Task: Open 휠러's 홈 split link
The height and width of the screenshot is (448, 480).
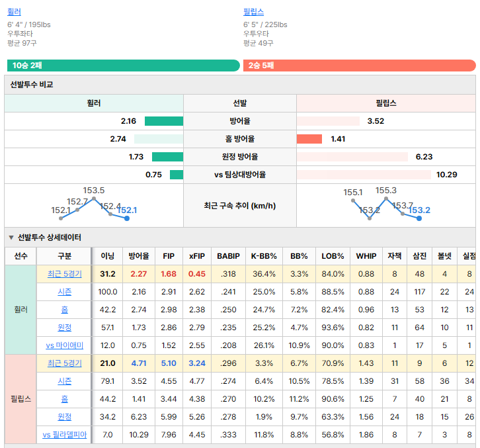Action: click(x=65, y=310)
